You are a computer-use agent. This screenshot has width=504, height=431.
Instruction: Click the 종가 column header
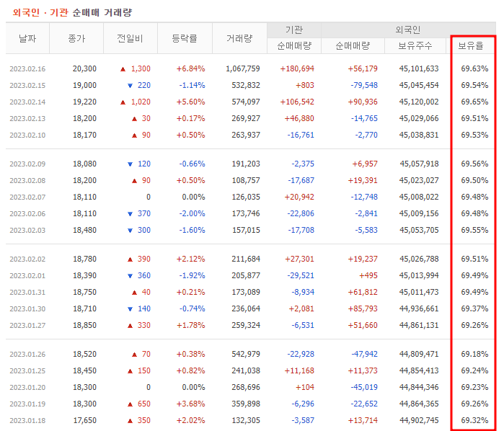(76, 39)
